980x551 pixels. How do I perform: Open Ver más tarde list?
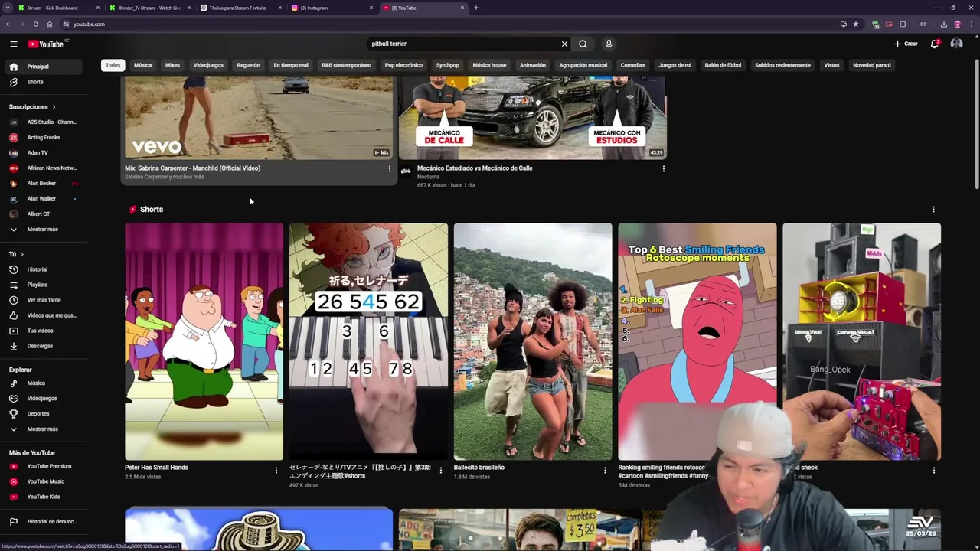point(43,300)
